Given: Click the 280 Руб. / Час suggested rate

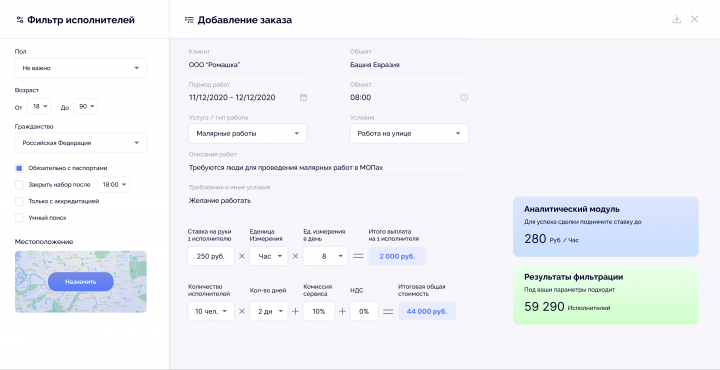Looking at the screenshot, I should pos(551,239).
